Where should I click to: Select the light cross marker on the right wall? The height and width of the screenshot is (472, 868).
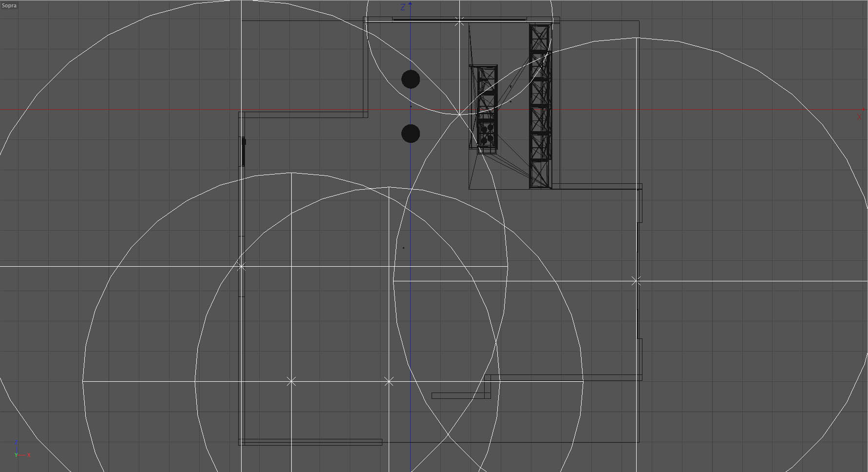click(x=636, y=281)
